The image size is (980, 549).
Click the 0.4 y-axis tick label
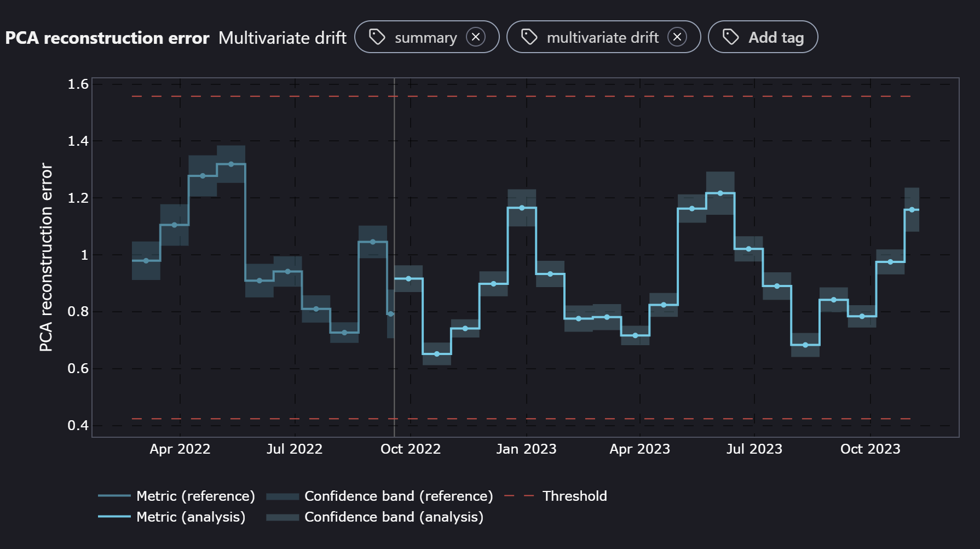point(78,426)
